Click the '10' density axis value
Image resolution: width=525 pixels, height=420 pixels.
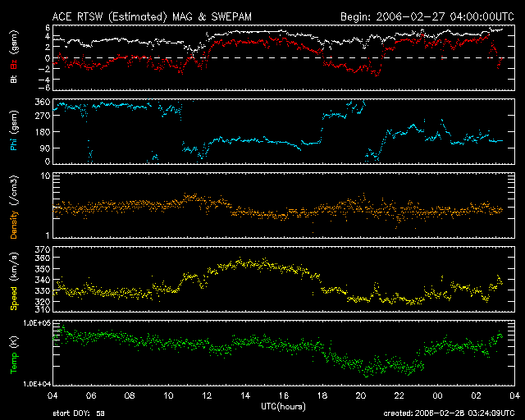click(x=46, y=176)
